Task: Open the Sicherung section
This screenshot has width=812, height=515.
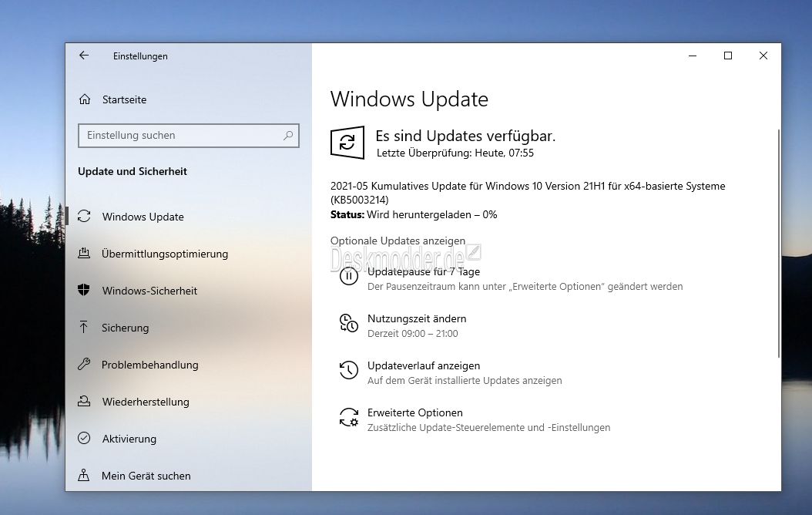Action: point(126,328)
